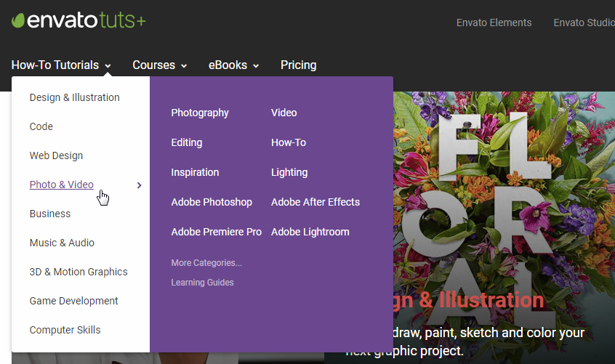Click the Photo & Video link
615x364 pixels.
tap(62, 185)
